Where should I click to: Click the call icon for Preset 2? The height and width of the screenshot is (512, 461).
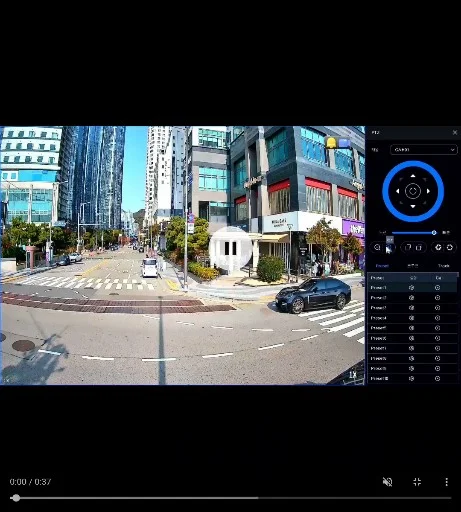tap(437, 298)
